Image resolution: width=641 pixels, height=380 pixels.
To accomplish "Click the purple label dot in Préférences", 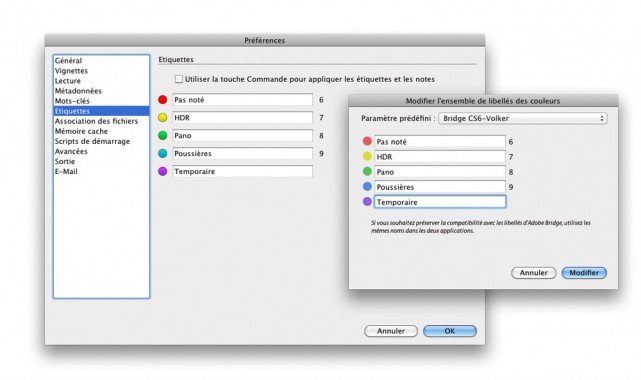I will pos(163,172).
